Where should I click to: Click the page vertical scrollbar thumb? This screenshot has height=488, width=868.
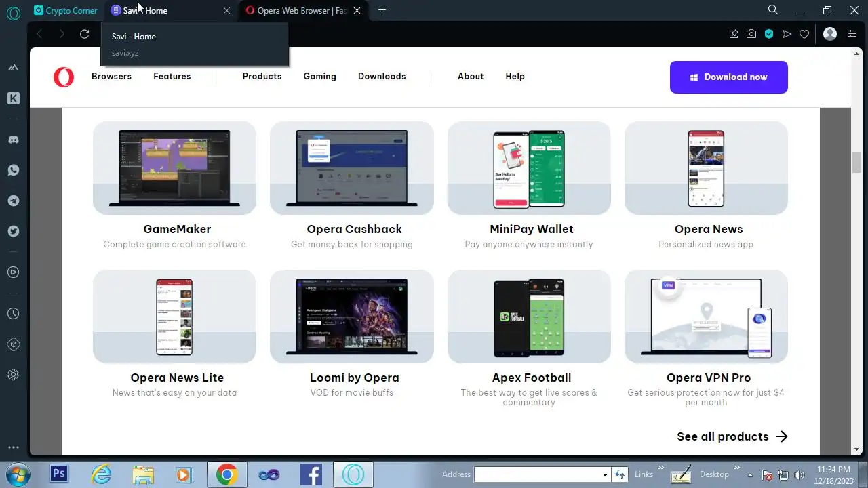856,163
